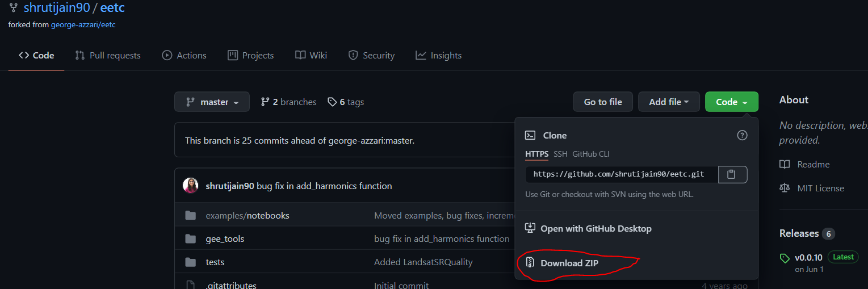Click the Projects board icon
Viewport: 868px width, 289px height.
[x=232, y=55]
